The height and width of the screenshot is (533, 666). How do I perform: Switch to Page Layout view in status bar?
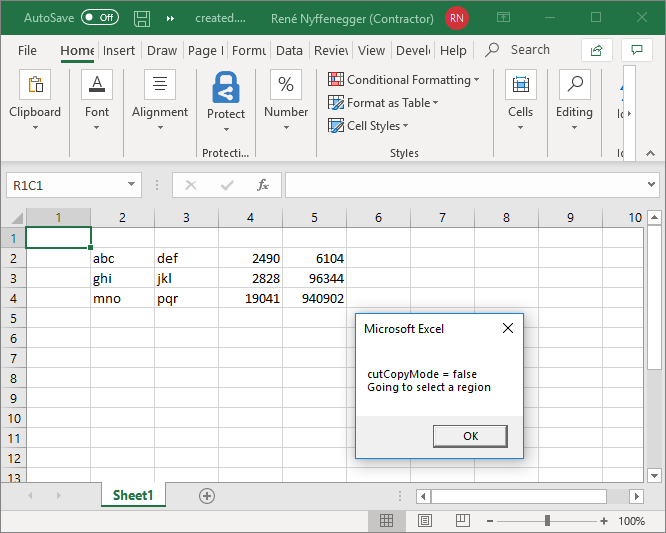[x=423, y=521]
